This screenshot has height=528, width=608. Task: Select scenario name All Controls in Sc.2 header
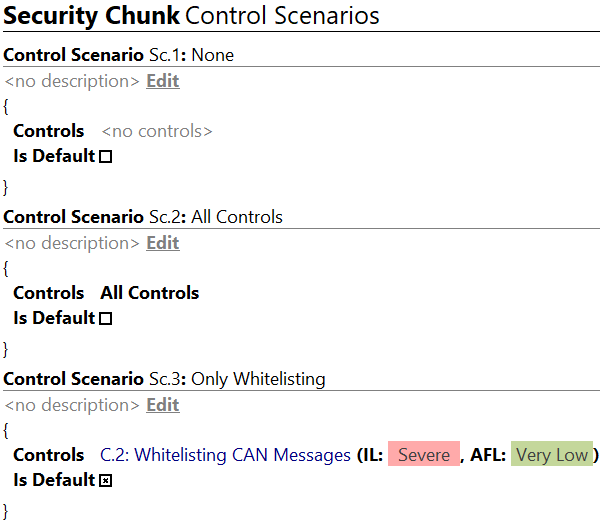237,217
